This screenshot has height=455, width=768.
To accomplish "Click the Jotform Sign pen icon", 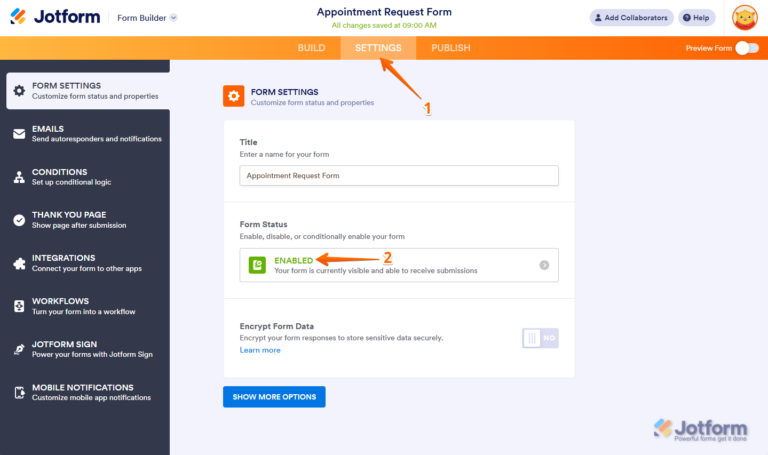I will click(x=19, y=349).
